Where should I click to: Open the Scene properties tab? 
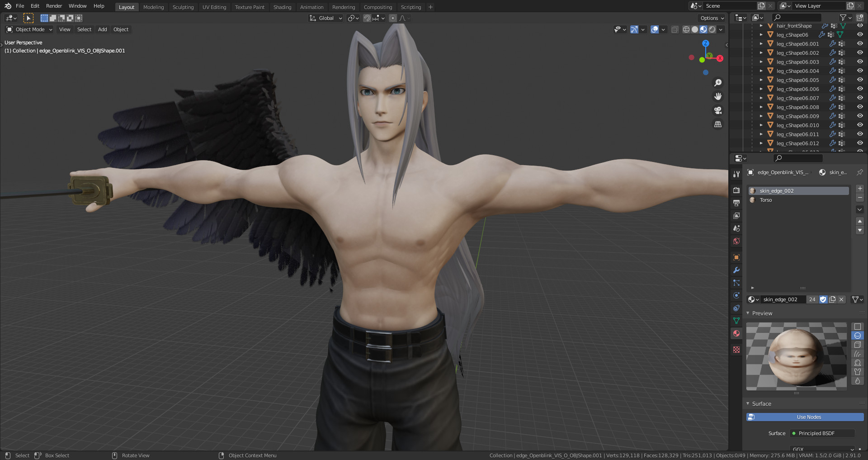coord(736,228)
